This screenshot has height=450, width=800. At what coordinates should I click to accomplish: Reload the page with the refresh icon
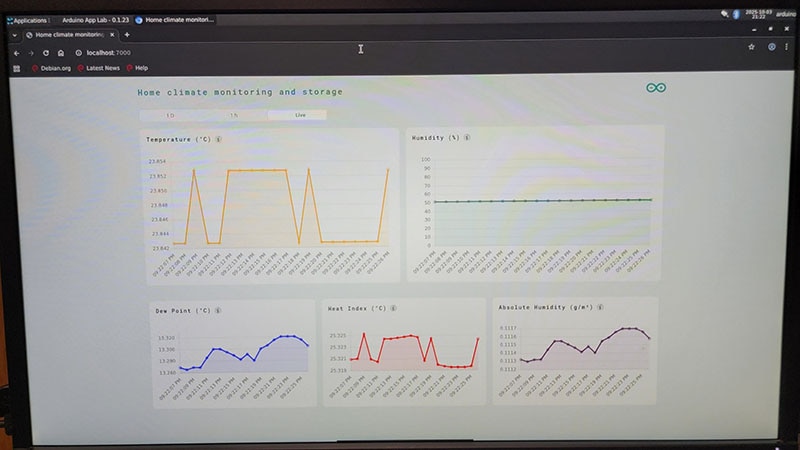(x=46, y=52)
